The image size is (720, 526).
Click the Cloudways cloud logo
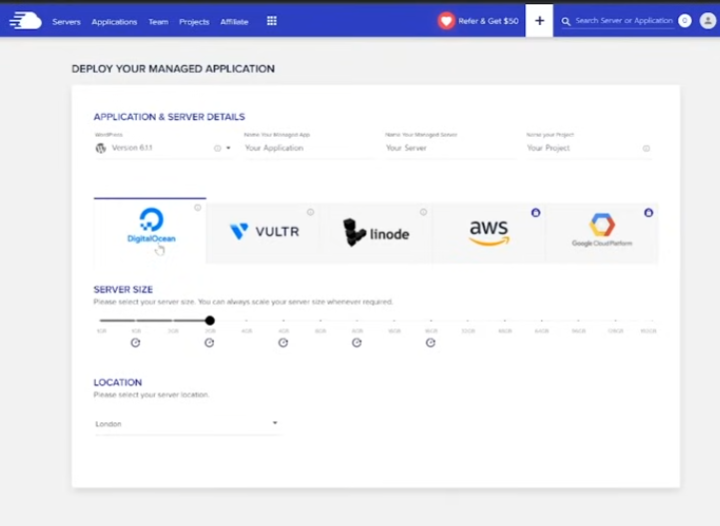tap(25, 21)
